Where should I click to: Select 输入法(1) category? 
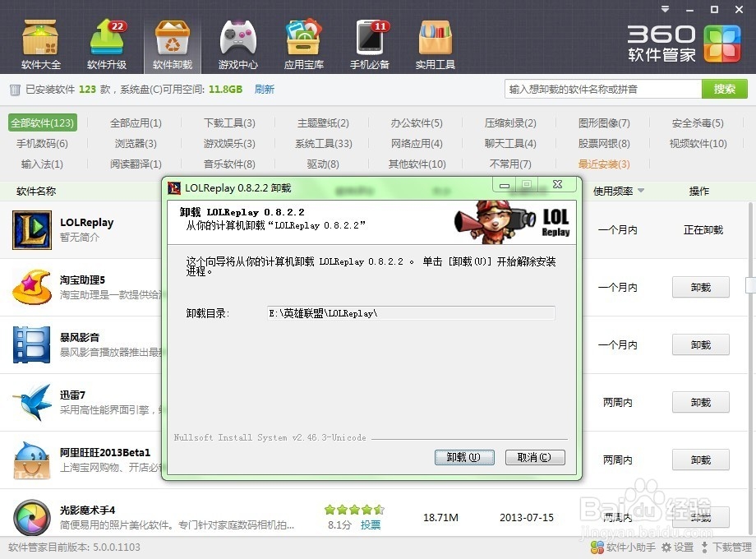point(42,164)
